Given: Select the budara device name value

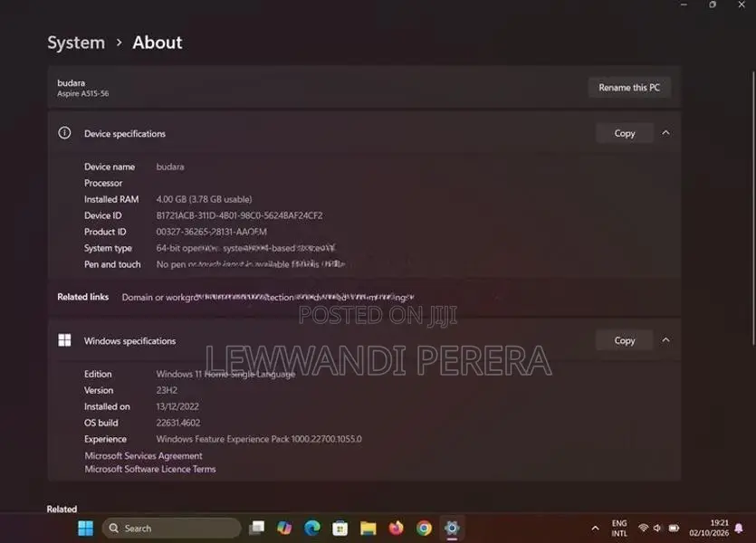Looking at the screenshot, I should (170, 167).
